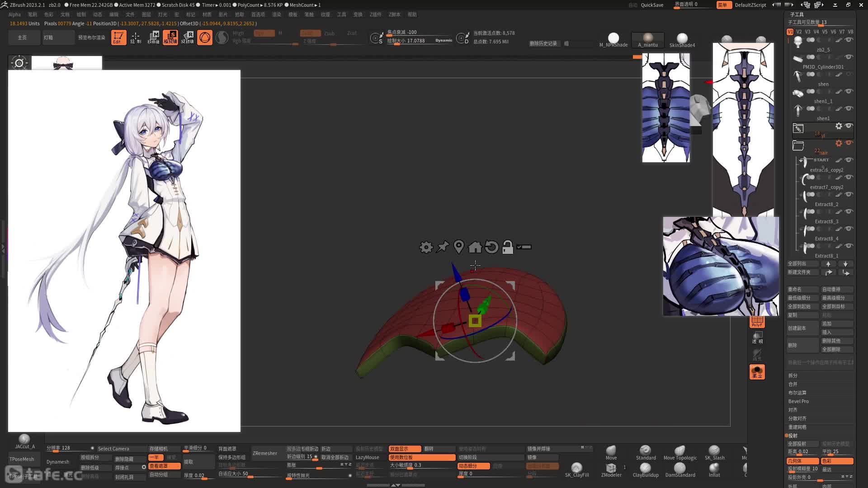Open the Alpha menu

14,14
